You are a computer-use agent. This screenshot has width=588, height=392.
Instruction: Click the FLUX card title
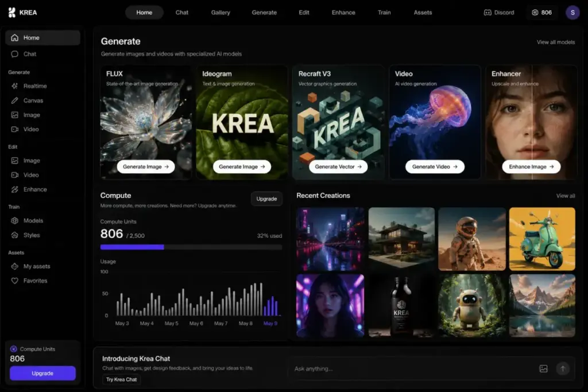(114, 74)
